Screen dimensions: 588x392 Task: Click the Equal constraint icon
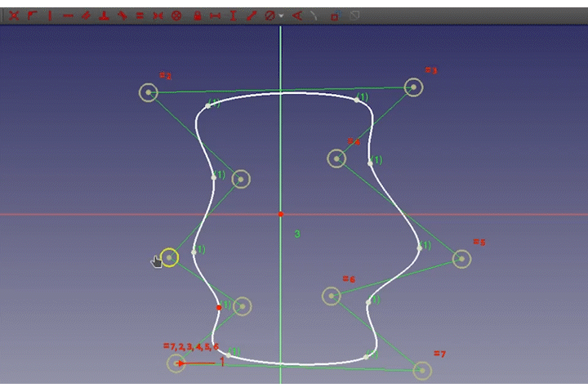[140, 15]
